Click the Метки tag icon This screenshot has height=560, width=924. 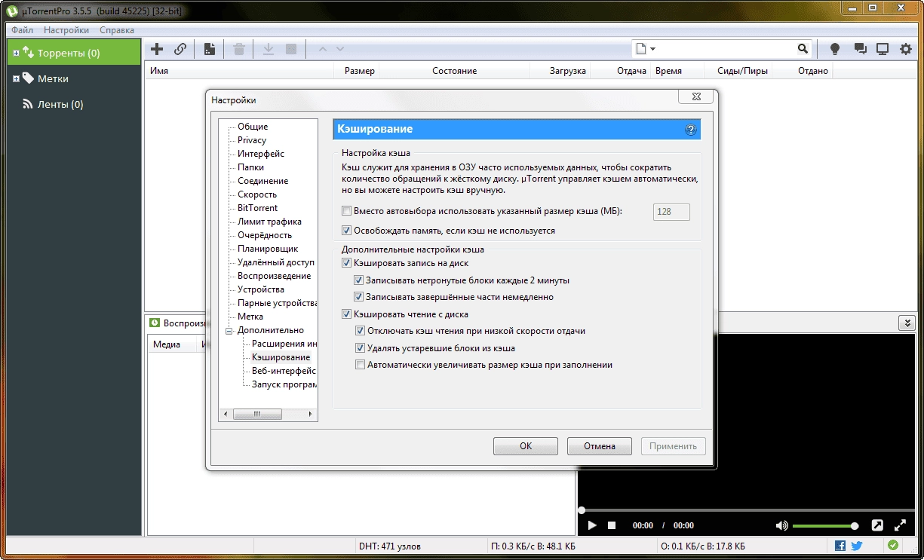click(x=28, y=78)
